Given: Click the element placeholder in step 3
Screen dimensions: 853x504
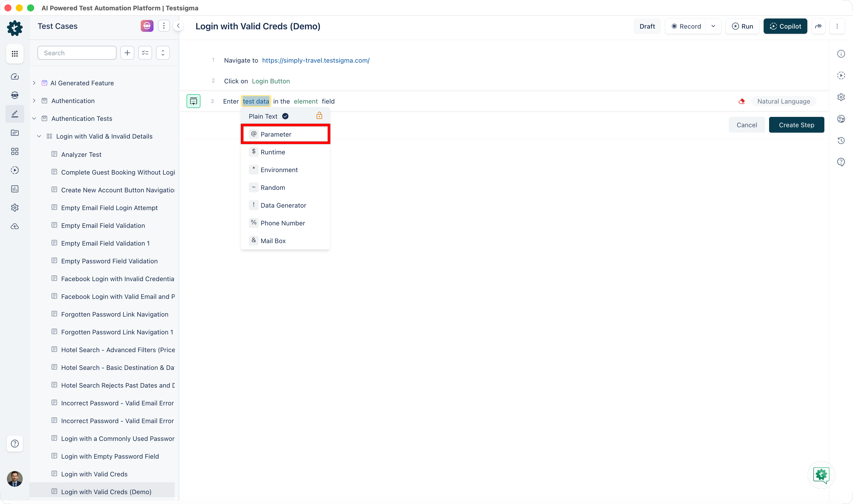Looking at the screenshot, I should point(306,101).
